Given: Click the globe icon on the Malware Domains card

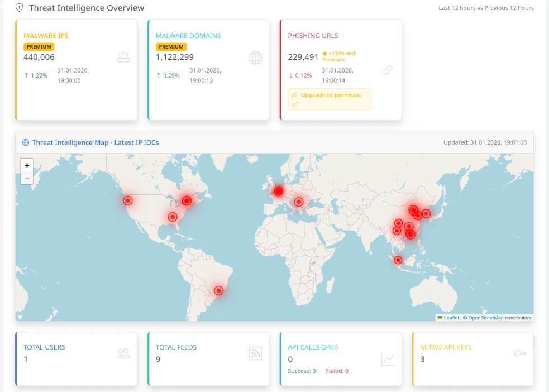Looking at the screenshot, I should pos(256,58).
